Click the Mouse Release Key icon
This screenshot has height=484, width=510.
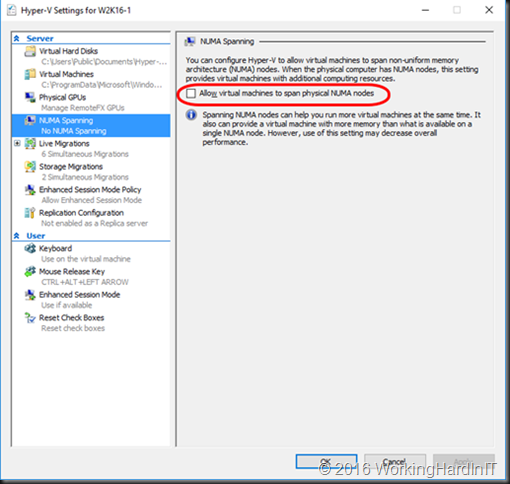pos(30,272)
